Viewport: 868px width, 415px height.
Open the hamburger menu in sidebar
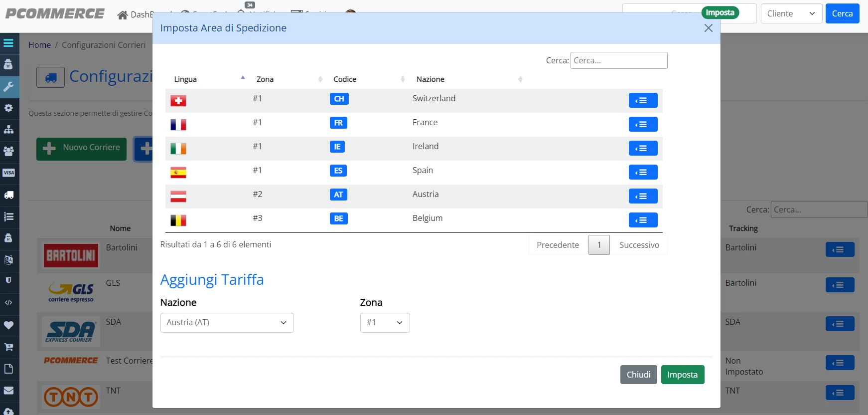click(x=8, y=43)
